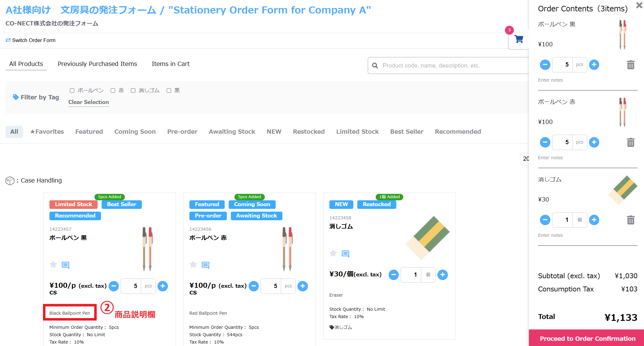Tick the 消しゴム tag filter checkbox

(x=133, y=90)
